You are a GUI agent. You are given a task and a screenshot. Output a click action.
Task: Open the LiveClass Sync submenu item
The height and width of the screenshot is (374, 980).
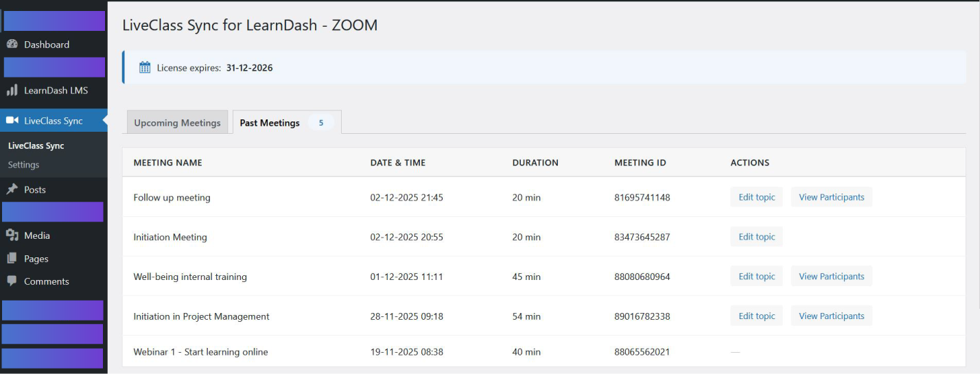(x=36, y=145)
